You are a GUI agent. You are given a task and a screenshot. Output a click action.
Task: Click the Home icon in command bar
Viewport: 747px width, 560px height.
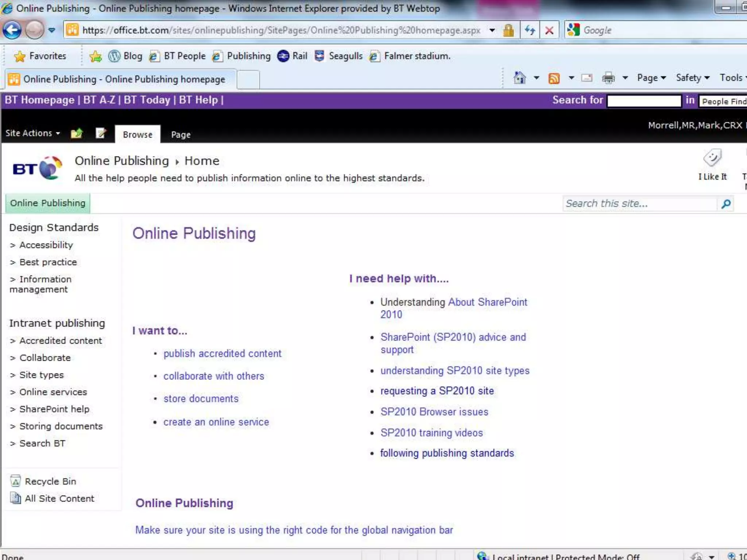coord(519,78)
